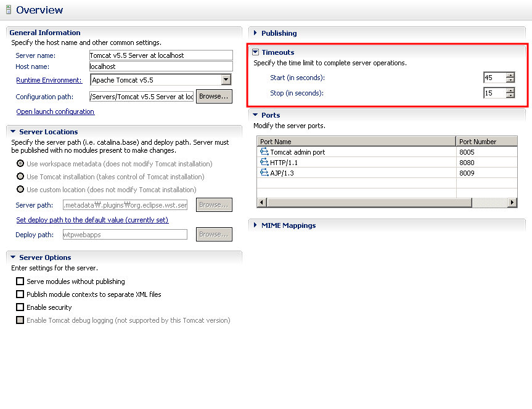
Task: Decrease the Stop timeout value
Action: (510, 95)
